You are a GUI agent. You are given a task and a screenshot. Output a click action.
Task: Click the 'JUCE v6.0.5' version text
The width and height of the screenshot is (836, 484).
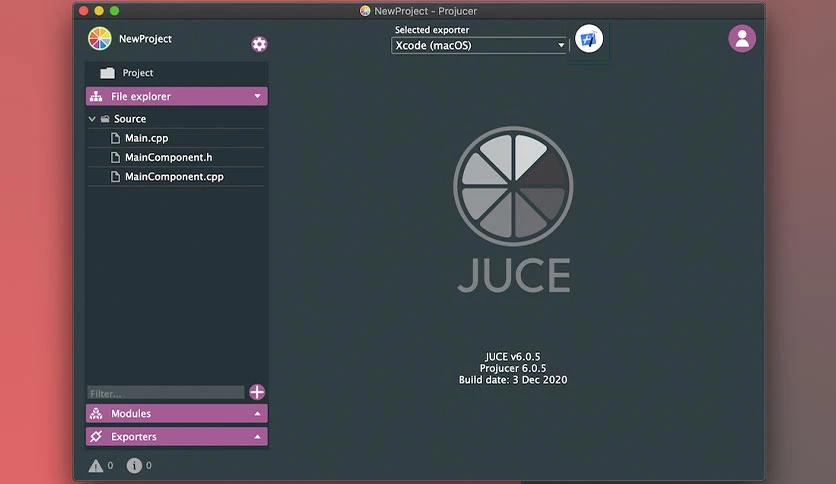(x=512, y=357)
